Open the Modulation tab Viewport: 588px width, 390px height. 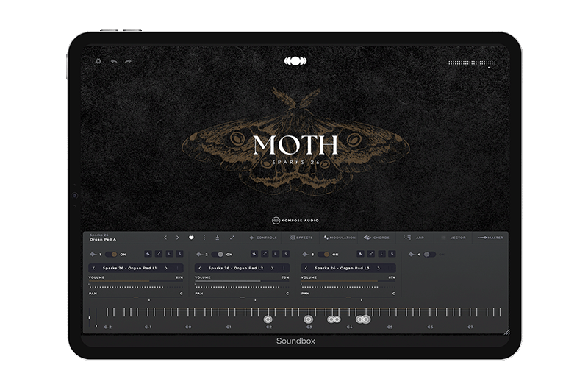pos(340,238)
